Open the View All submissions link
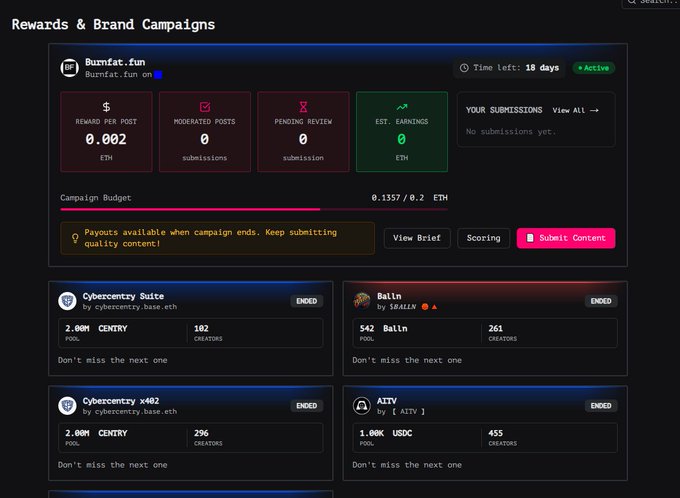 click(575, 110)
